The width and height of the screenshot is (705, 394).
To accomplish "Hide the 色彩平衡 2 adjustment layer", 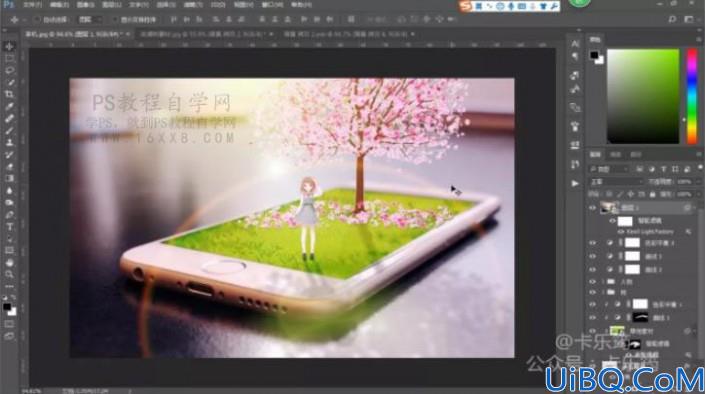I will click(592, 243).
